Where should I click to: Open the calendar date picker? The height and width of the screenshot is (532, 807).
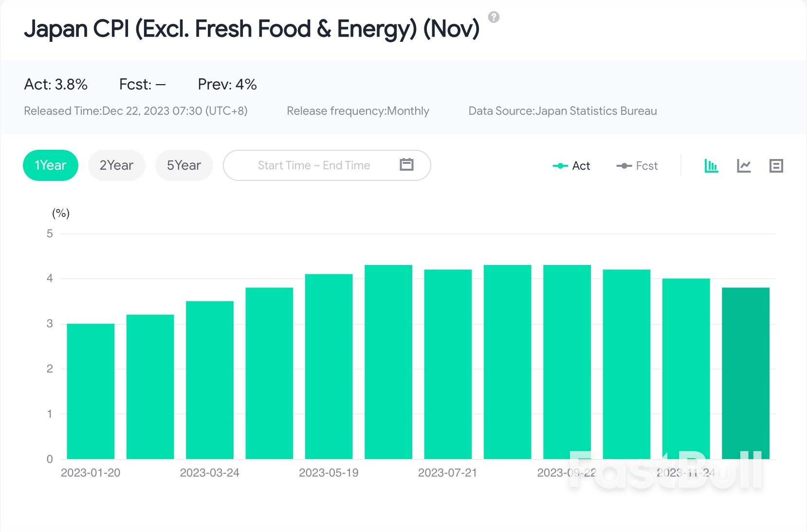pos(407,165)
